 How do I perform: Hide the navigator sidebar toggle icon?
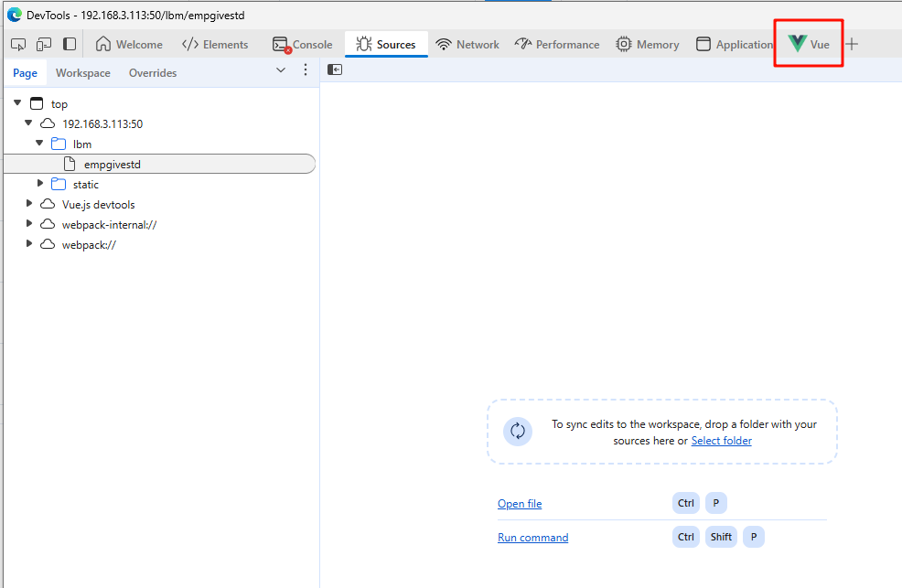point(335,69)
